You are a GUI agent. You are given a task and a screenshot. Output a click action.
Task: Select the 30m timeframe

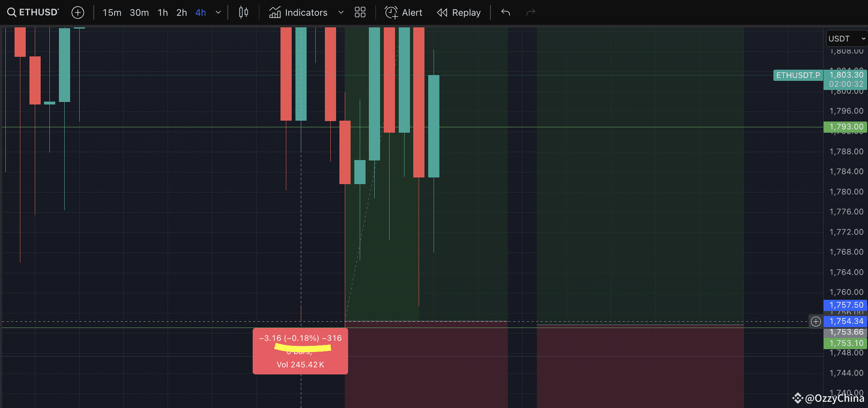tap(139, 12)
